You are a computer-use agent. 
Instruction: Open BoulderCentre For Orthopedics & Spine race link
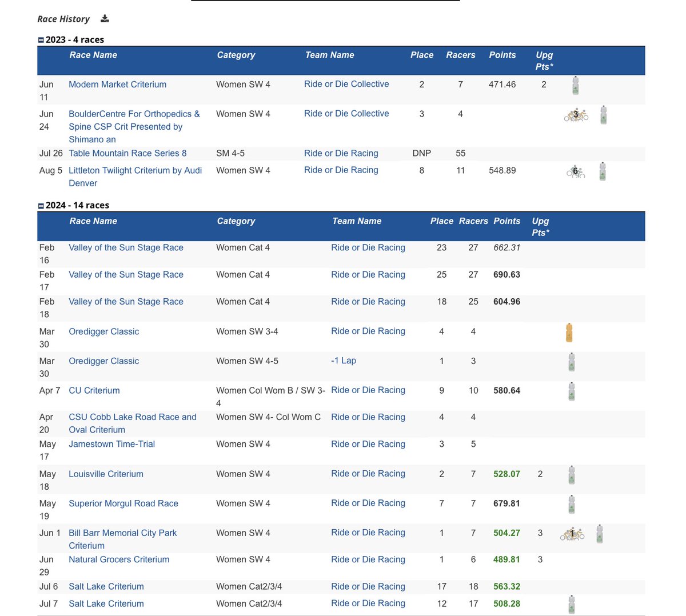pyautogui.click(x=134, y=127)
